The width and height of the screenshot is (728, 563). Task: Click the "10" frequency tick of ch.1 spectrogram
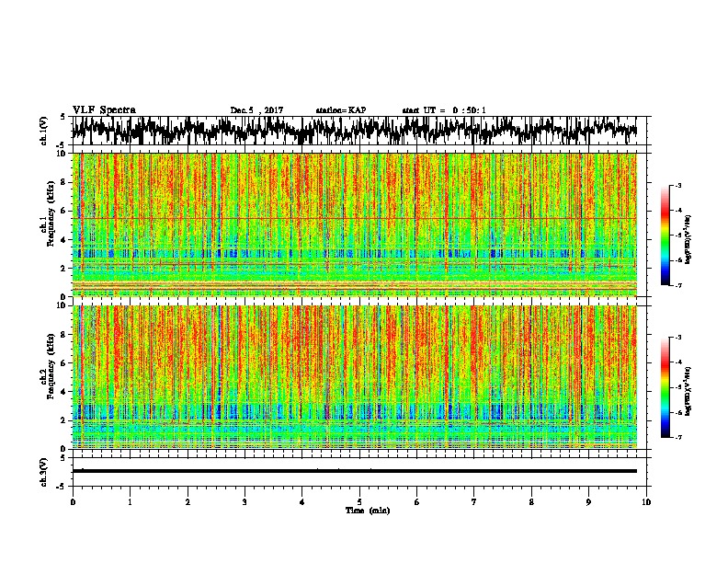pos(63,154)
